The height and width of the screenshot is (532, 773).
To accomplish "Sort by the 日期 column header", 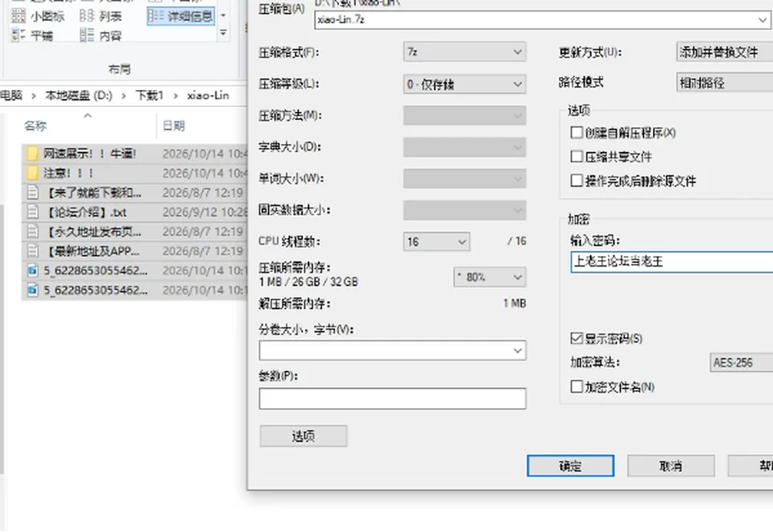I will point(174,126).
